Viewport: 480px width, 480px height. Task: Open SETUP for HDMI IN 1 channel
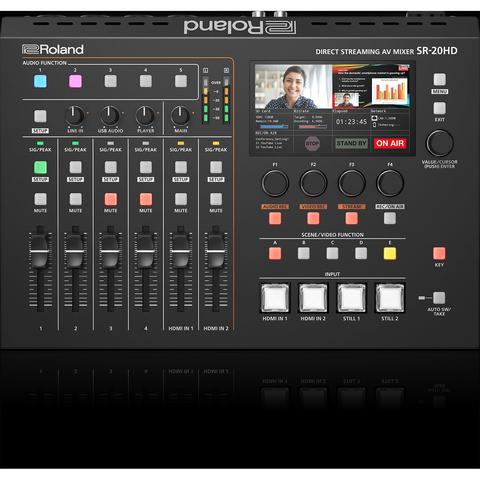pos(181,167)
